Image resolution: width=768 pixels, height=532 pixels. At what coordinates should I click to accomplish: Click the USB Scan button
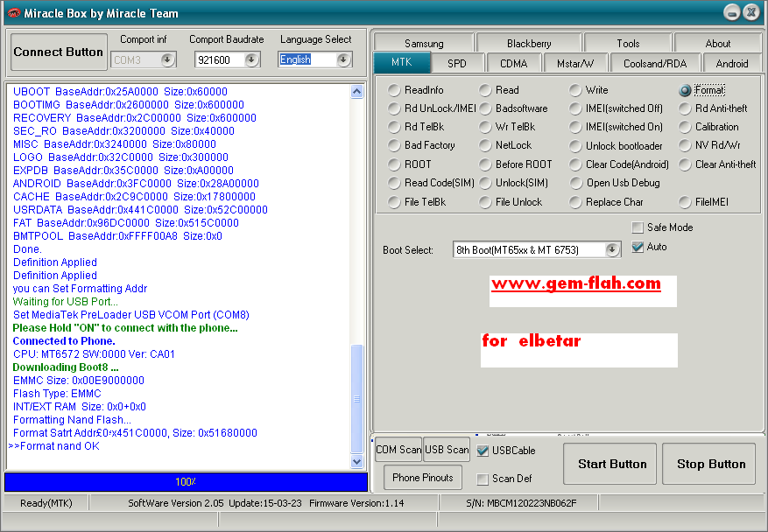coord(447,449)
